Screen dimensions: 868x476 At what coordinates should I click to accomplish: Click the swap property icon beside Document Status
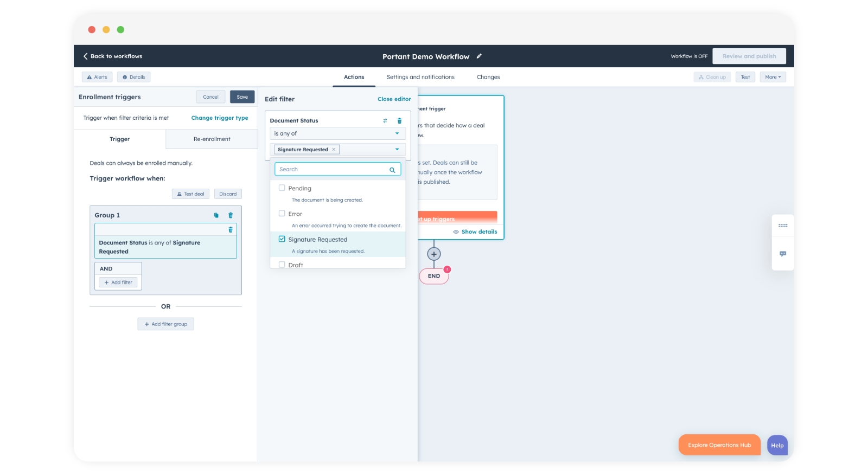[x=385, y=121]
